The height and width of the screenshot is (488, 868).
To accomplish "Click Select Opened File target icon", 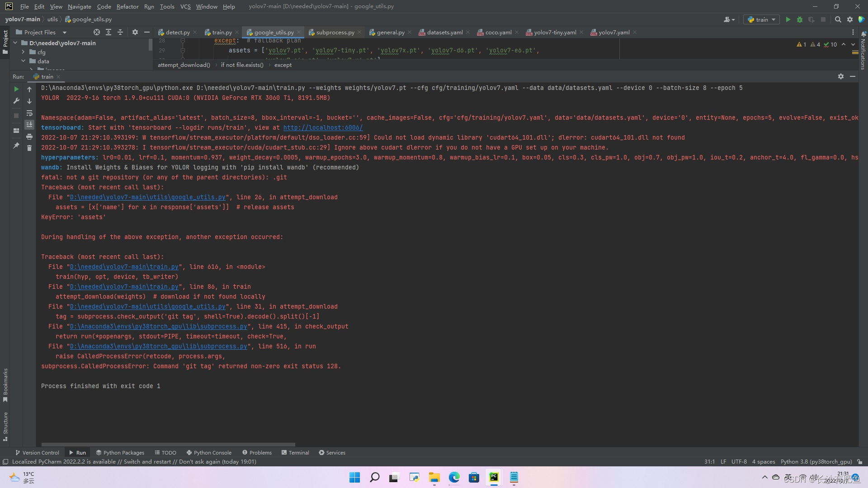I will coord(96,32).
